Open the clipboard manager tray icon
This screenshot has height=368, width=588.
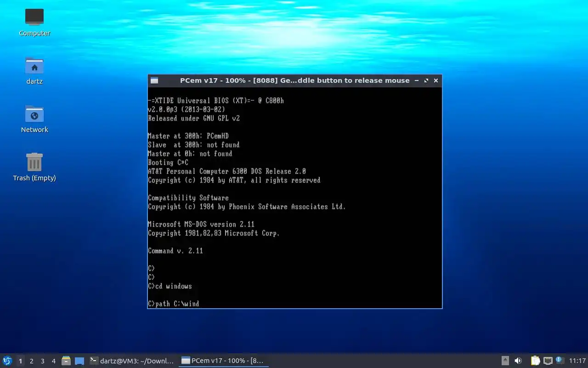535,361
